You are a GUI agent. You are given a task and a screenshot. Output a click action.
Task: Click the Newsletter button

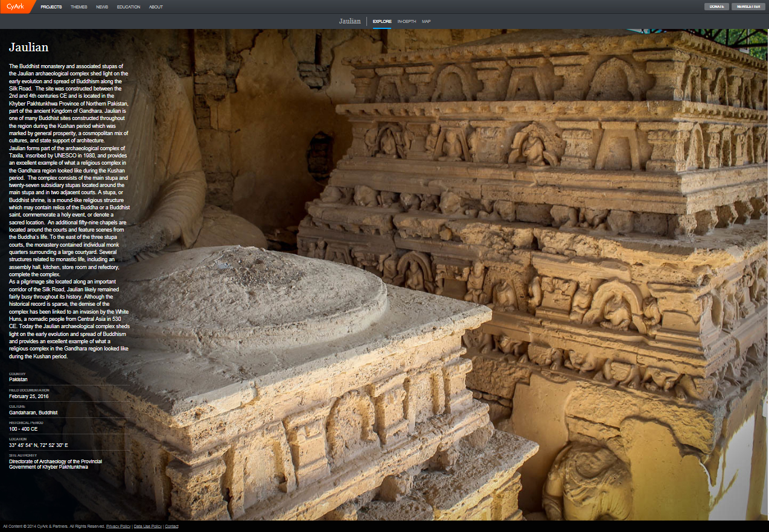748,7
